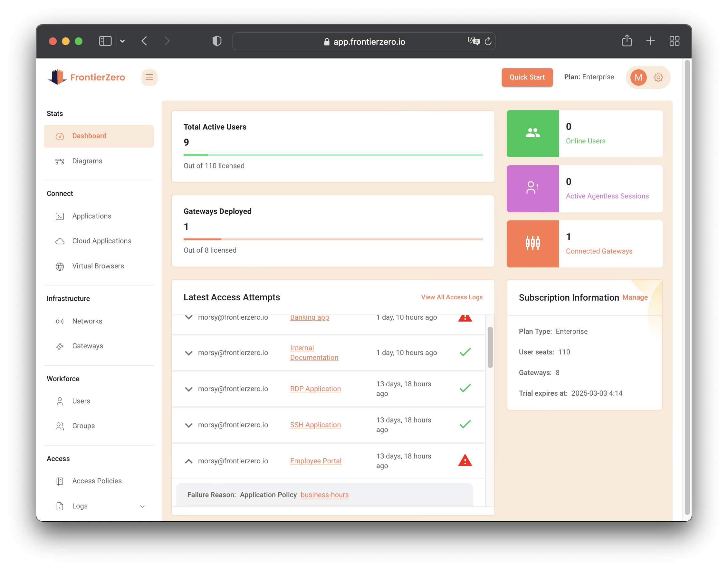
Task: Open Safari sidebar dropdown arrow
Action: click(122, 41)
